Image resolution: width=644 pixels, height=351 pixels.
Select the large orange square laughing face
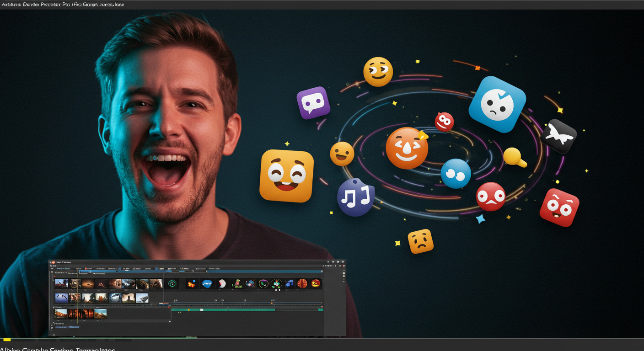[x=287, y=175]
